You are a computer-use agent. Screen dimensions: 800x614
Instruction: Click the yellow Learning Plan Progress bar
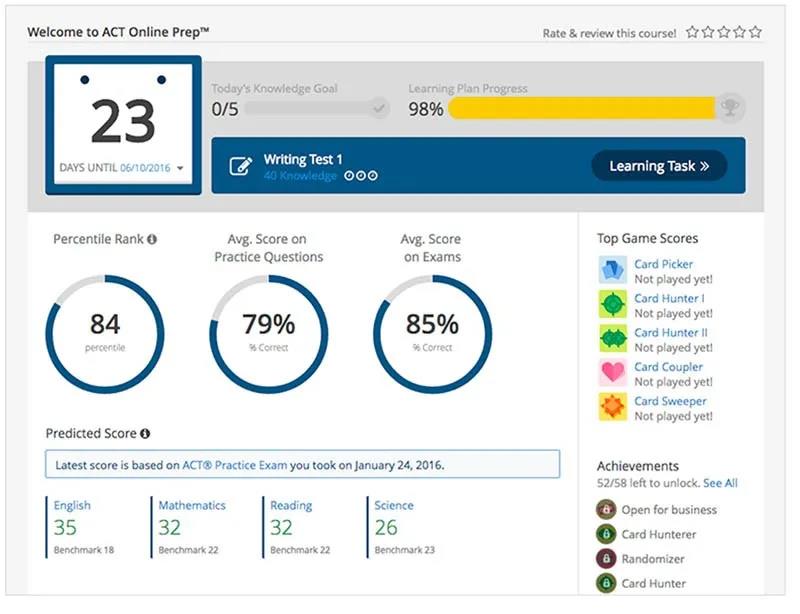coord(582,108)
